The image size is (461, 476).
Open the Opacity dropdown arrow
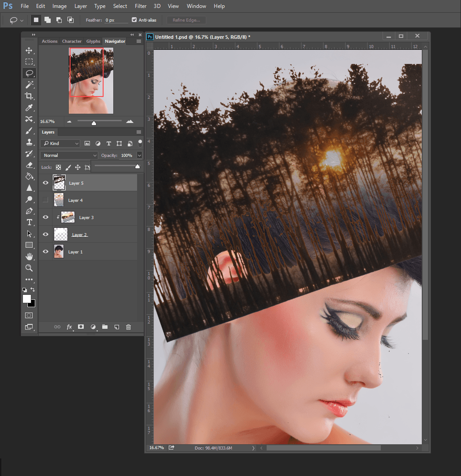click(140, 155)
